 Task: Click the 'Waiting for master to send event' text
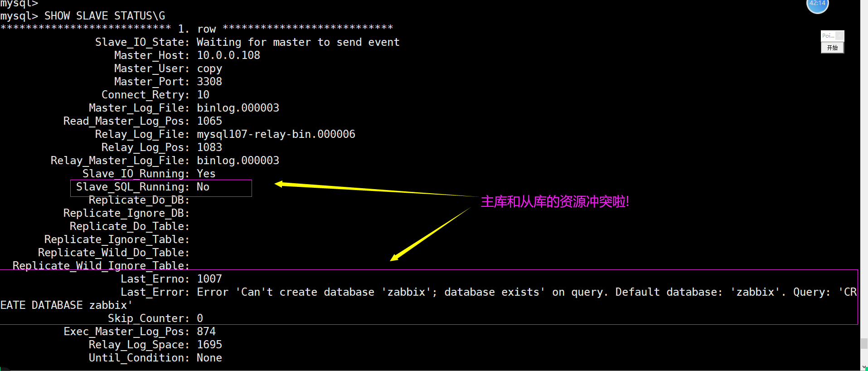tap(298, 42)
